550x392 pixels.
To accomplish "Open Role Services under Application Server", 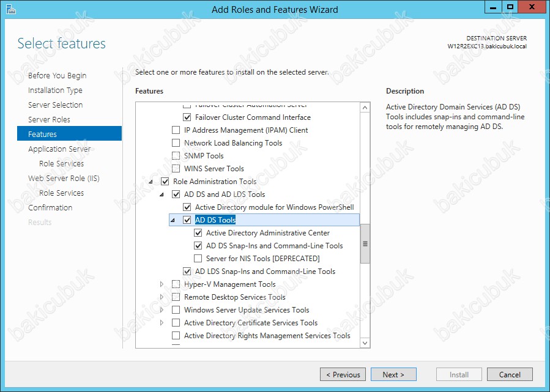I will (x=61, y=164).
